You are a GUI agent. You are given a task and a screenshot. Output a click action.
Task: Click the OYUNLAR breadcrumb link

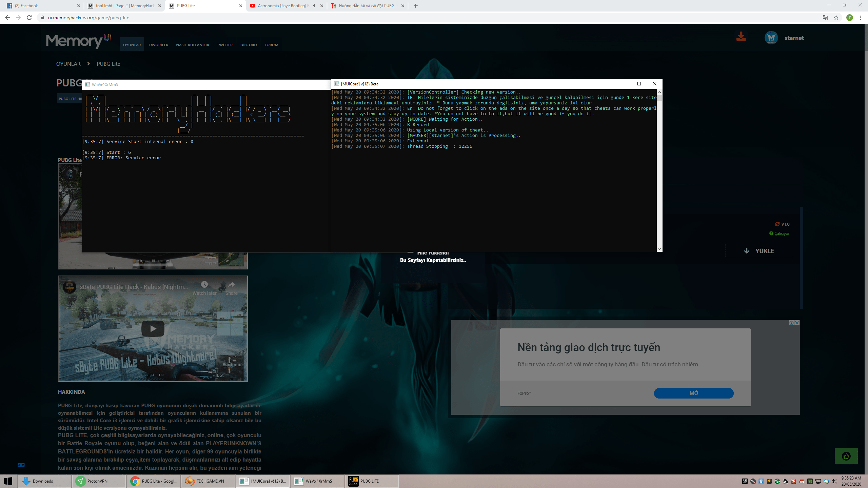68,64
